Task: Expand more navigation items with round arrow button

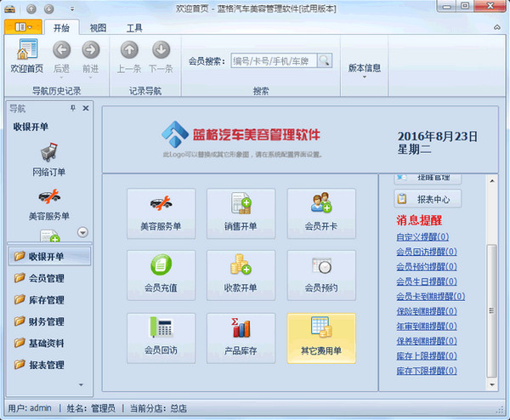Action: point(82,232)
